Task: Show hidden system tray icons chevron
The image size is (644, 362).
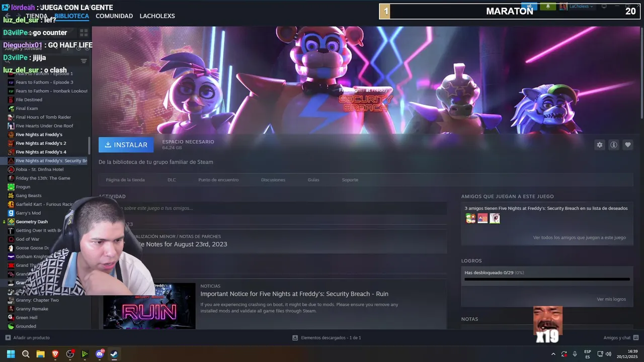Action: pos(553,354)
